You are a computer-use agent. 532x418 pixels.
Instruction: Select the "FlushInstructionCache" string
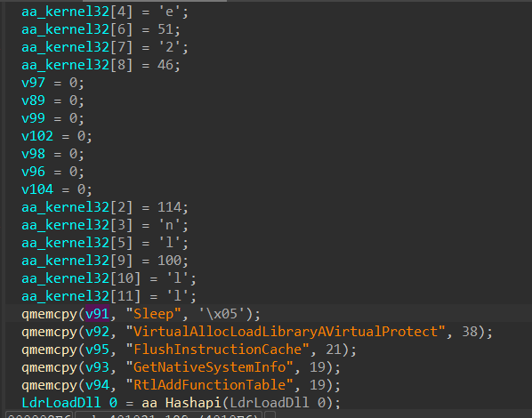pyautogui.click(x=217, y=350)
